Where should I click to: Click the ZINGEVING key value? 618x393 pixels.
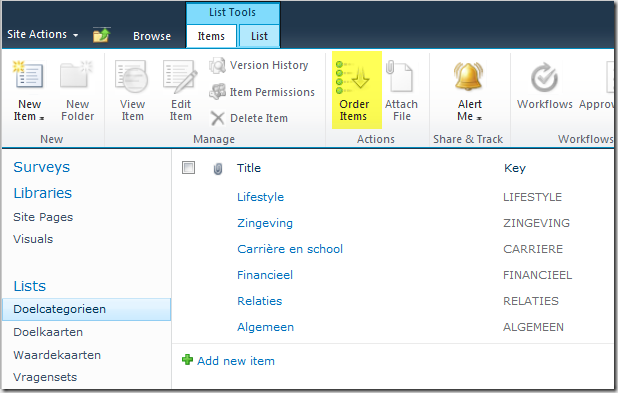click(536, 223)
